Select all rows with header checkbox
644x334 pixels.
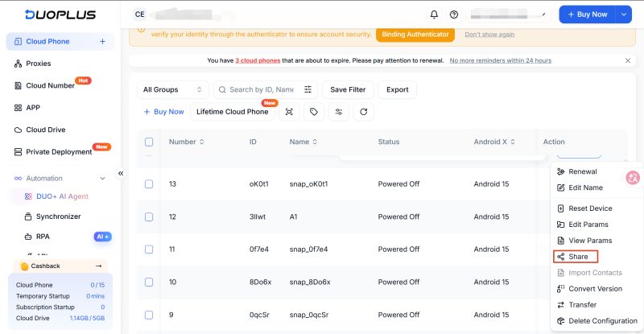pyautogui.click(x=149, y=142)
